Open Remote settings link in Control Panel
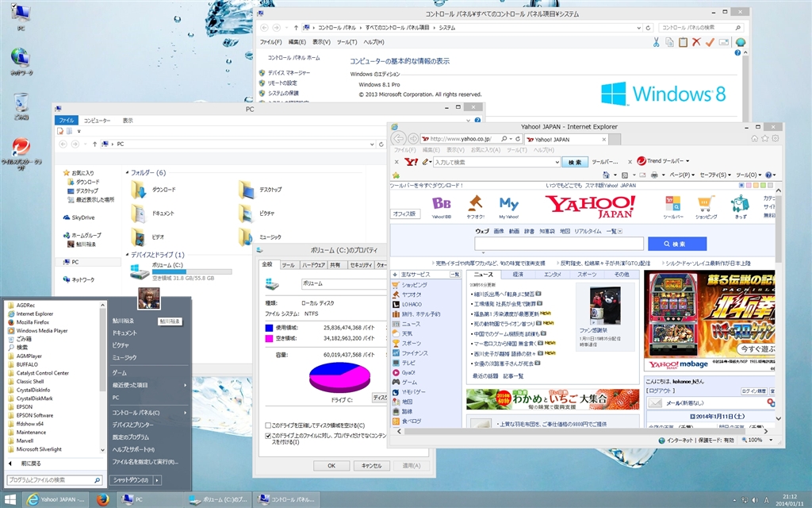The height and width of the screenshot is (508, 812). click(282, 83)
